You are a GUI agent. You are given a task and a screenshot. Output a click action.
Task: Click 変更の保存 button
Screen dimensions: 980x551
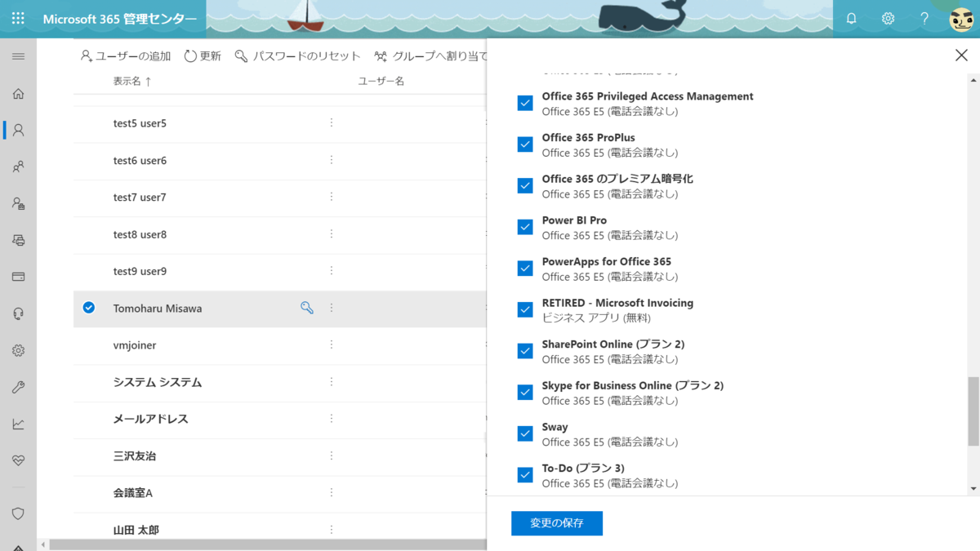click(x=557, y=523)
